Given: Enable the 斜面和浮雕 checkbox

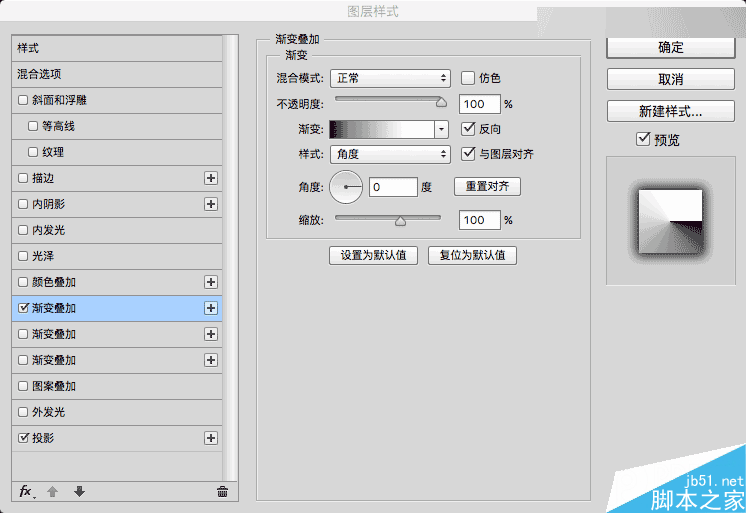Looking at the screenshot, I should point(23,100).
